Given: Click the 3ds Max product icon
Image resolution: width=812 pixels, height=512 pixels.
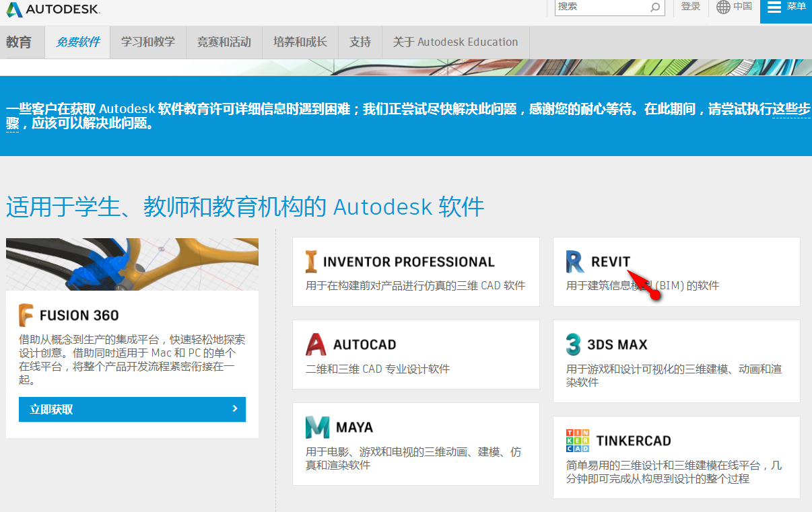Looking at the screenshot, I should click(x=573, y=344).
